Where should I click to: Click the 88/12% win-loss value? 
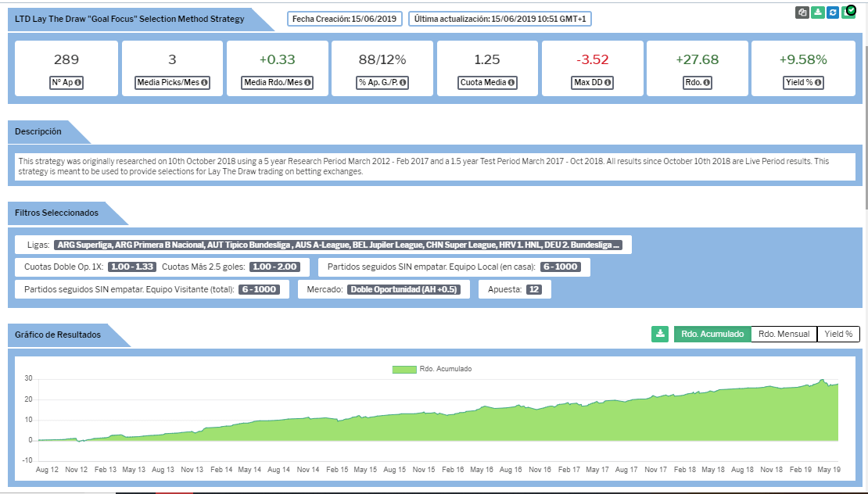(x=382, y=59)
